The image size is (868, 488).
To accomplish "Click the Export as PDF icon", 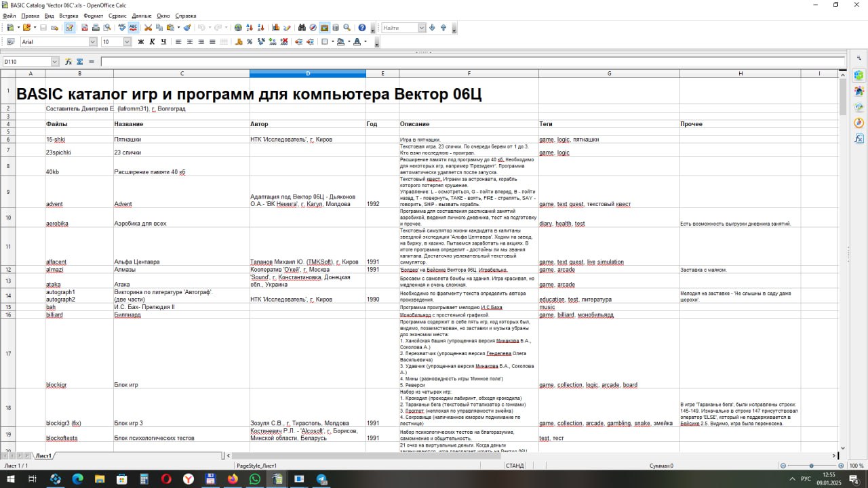I will coord(85,28).
